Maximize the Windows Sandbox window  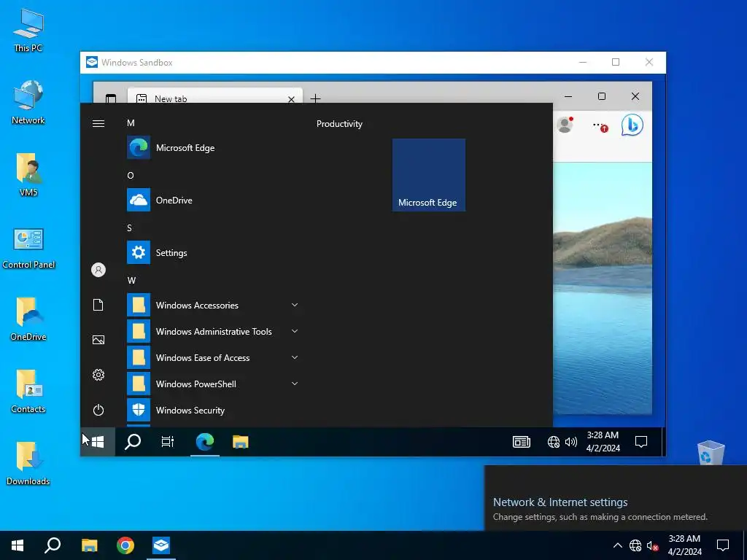616,62
